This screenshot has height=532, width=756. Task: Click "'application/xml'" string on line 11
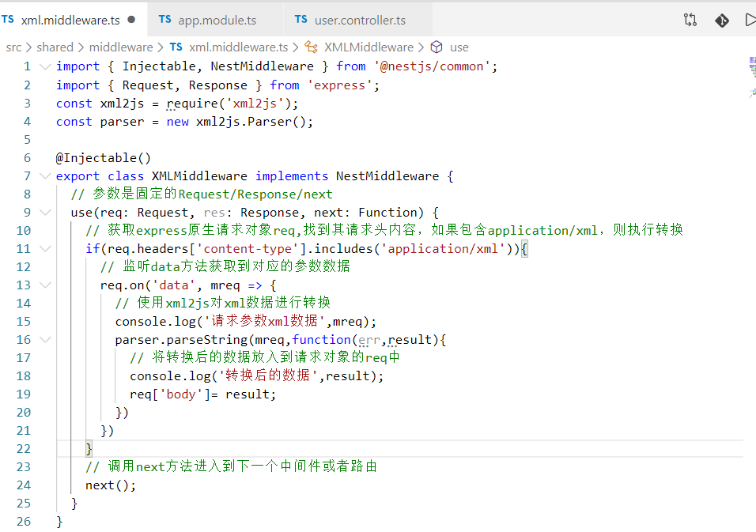(443, 249)
